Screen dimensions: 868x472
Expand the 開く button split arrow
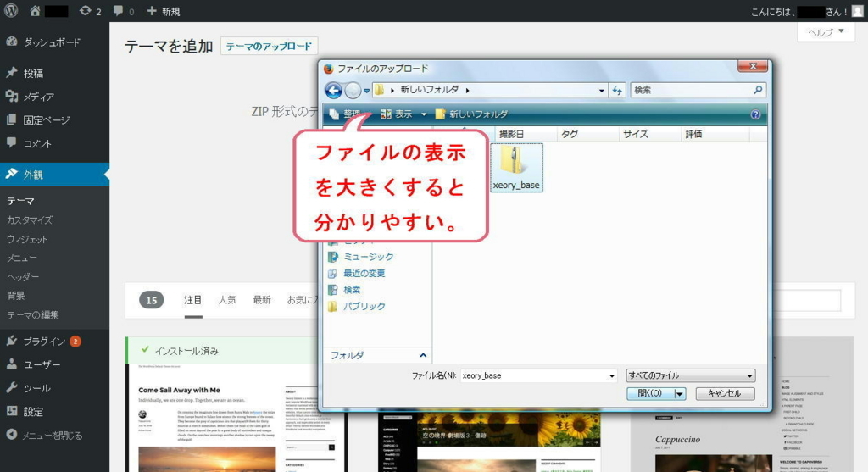point(680,393)
